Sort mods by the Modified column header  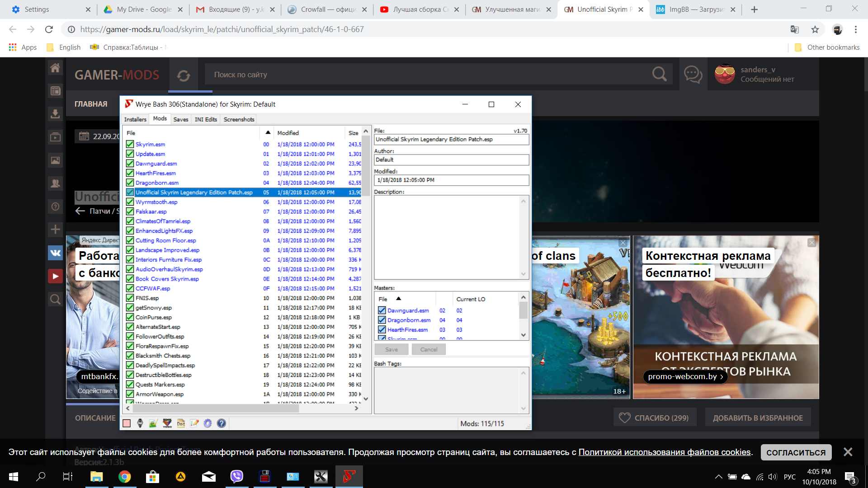[309, 133]
